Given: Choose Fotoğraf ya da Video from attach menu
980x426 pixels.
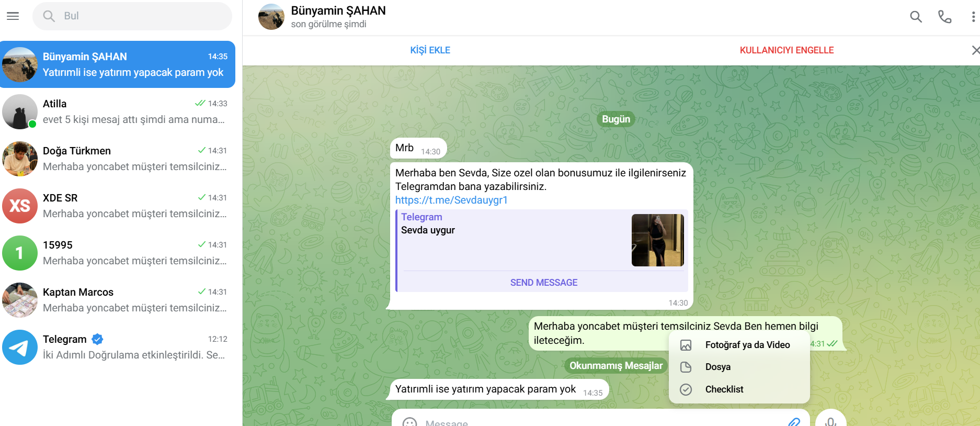Looking at the screenshot, I should coord(739,345).
